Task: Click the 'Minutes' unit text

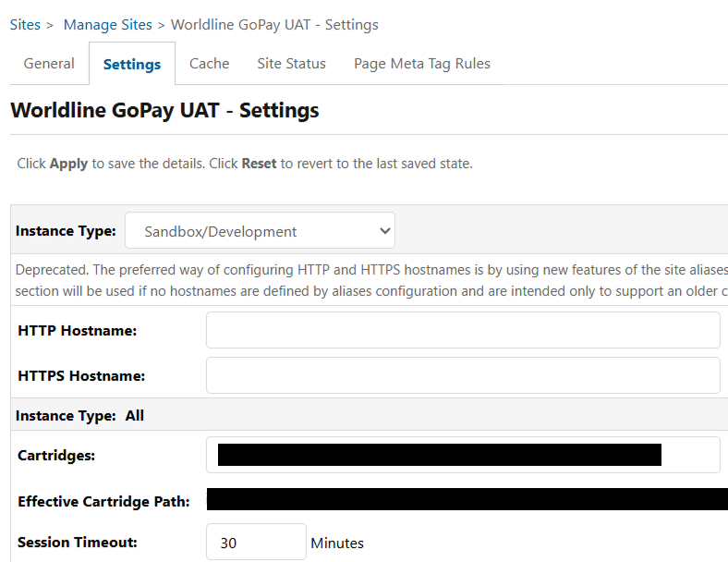Action: pyautogui.click(x=337, y=543)
